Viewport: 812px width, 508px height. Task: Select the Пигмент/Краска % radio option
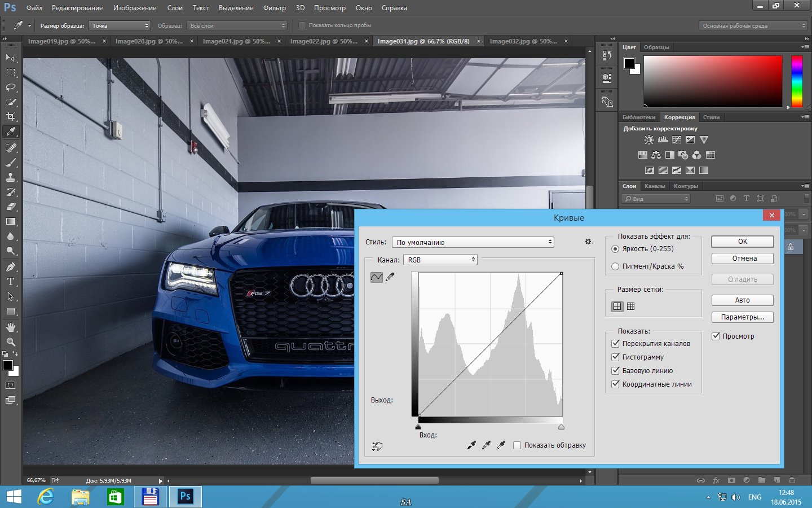click(x=648, y=266)
